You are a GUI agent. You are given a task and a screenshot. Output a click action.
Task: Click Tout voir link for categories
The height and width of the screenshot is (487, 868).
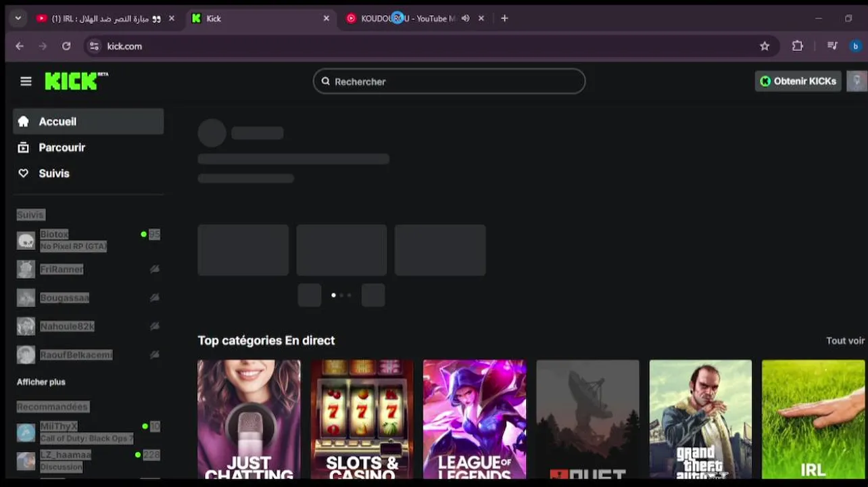(845, 341)
